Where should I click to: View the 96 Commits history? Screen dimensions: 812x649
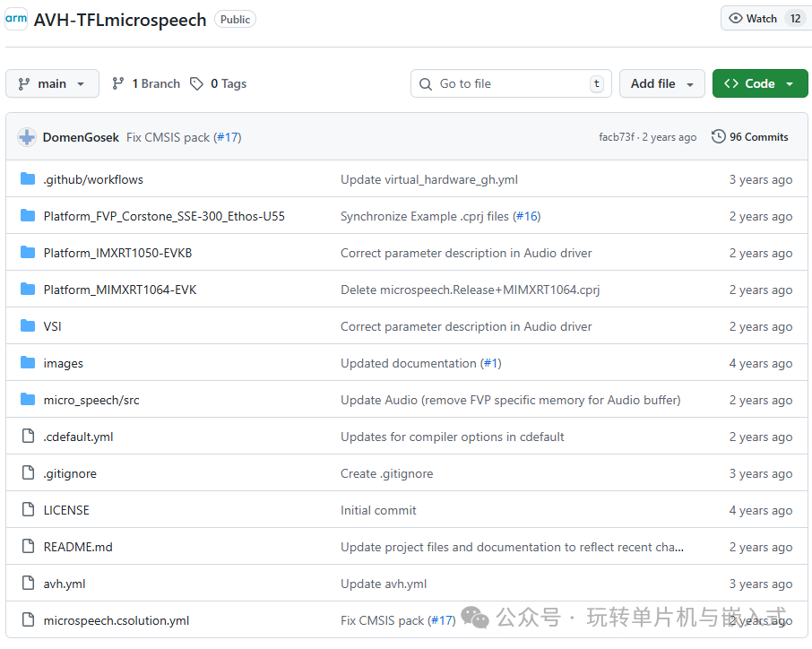[750, 137]
